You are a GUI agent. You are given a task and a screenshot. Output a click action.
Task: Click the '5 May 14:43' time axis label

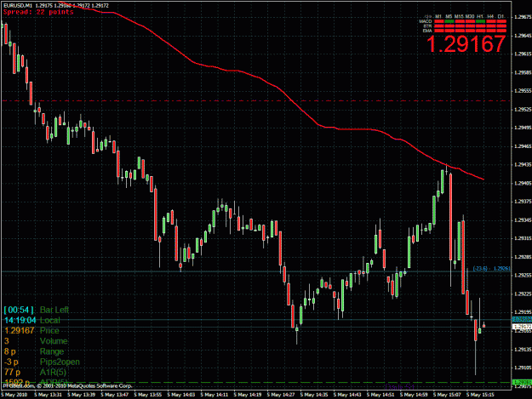pyautogui.click(x=347, y=395)
